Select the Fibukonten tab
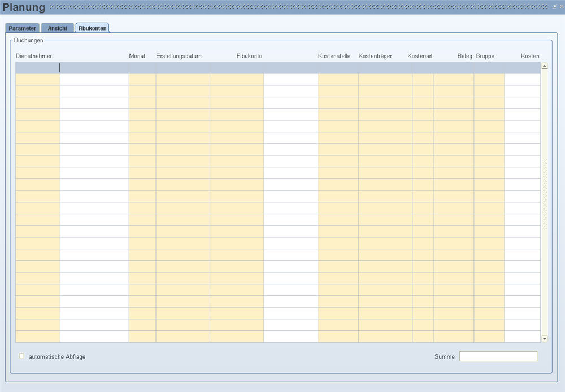 coord(92,28)
